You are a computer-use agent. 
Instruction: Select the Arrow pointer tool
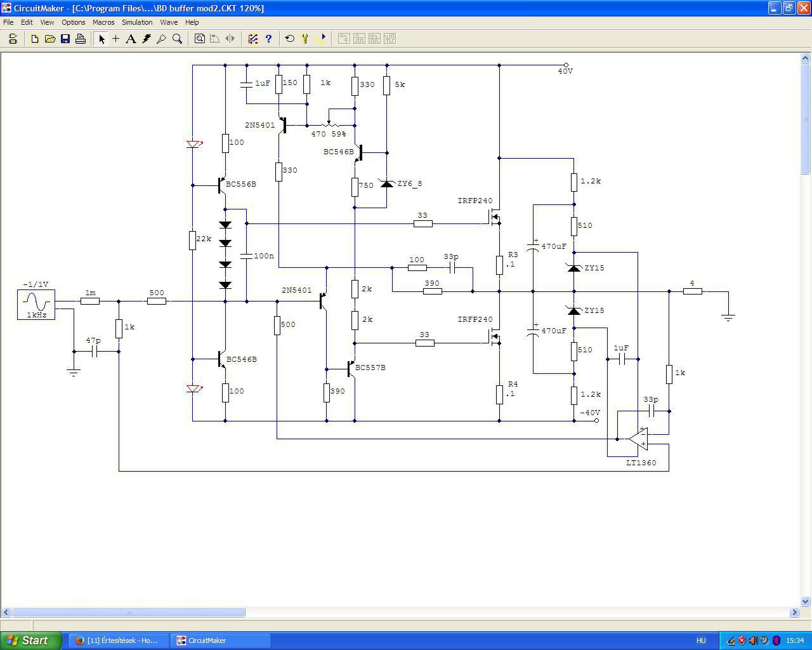[101, 39]
